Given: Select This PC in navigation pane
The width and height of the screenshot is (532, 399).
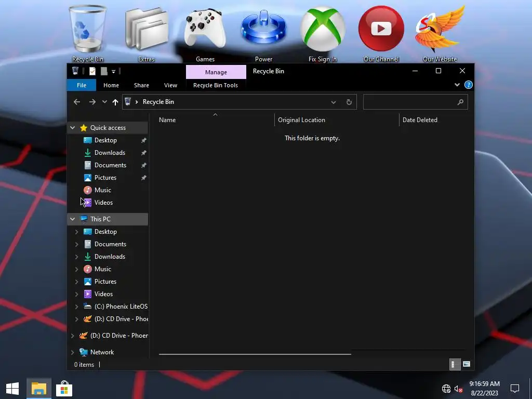Looking at the screenshot, I should [x=100, y=219].
